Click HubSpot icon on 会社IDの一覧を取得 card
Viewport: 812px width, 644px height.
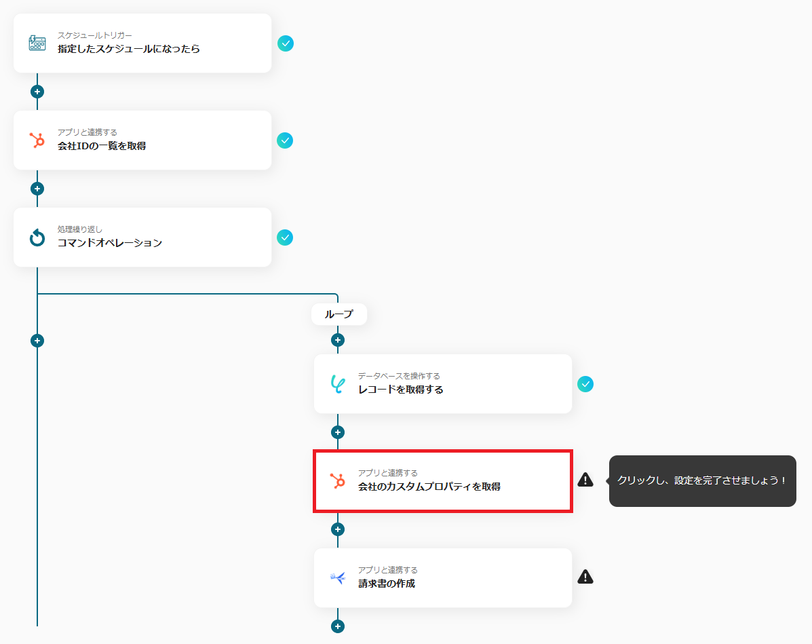(37, 140)
